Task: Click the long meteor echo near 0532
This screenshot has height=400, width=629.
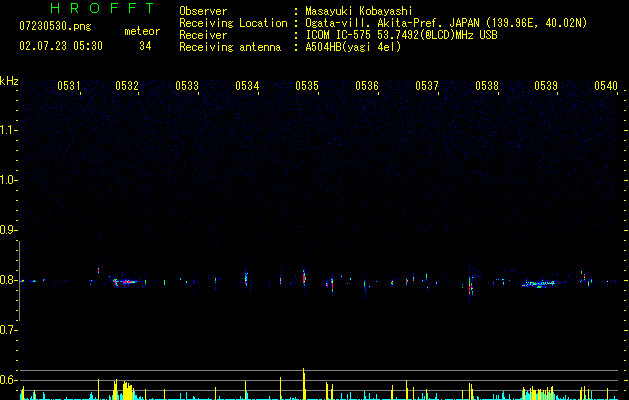Action: click(x=126, y=282)
